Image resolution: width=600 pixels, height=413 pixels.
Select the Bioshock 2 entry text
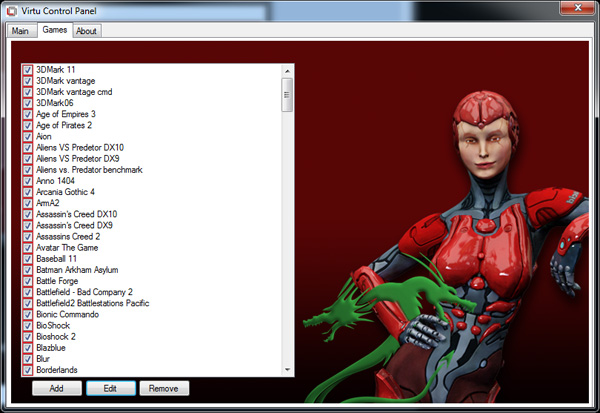(56, 336)
